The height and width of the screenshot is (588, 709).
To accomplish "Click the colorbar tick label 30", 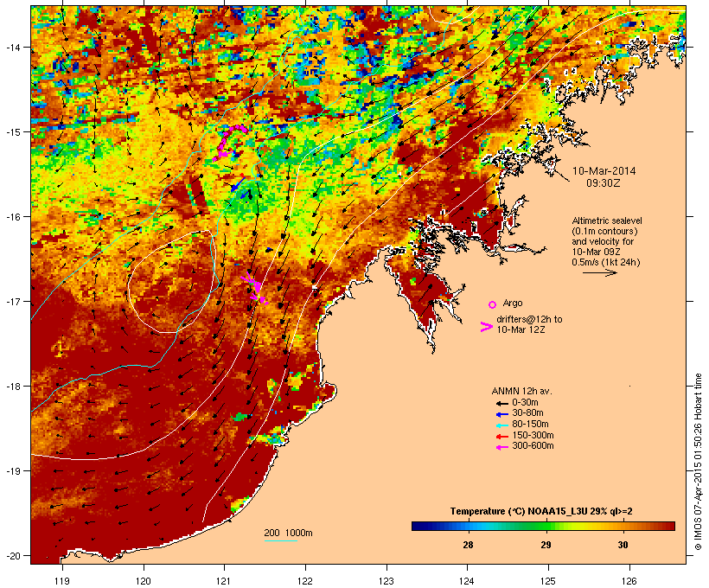I will point(623,545).
